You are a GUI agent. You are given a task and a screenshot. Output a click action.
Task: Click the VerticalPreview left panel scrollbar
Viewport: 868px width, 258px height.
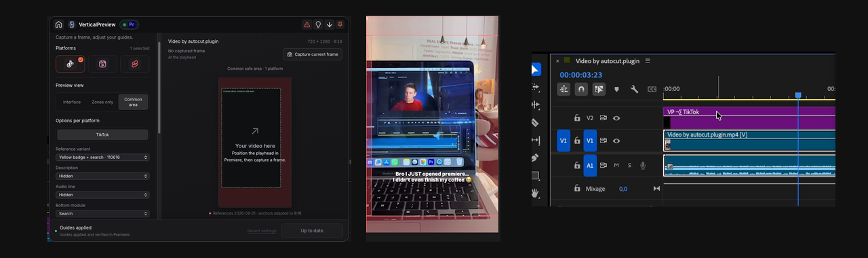click(159, 88)
